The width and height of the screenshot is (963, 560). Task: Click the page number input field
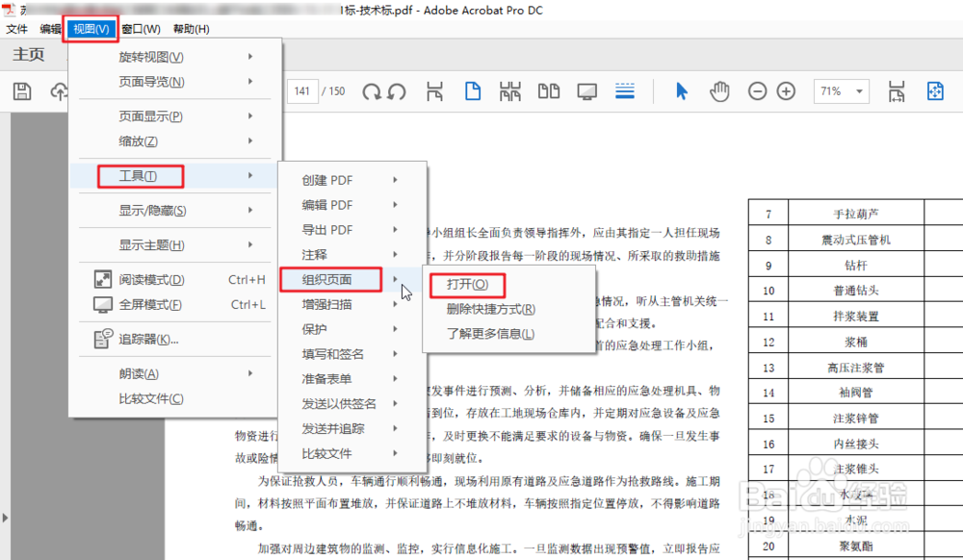pyautogui.click(x=303, y=90)
